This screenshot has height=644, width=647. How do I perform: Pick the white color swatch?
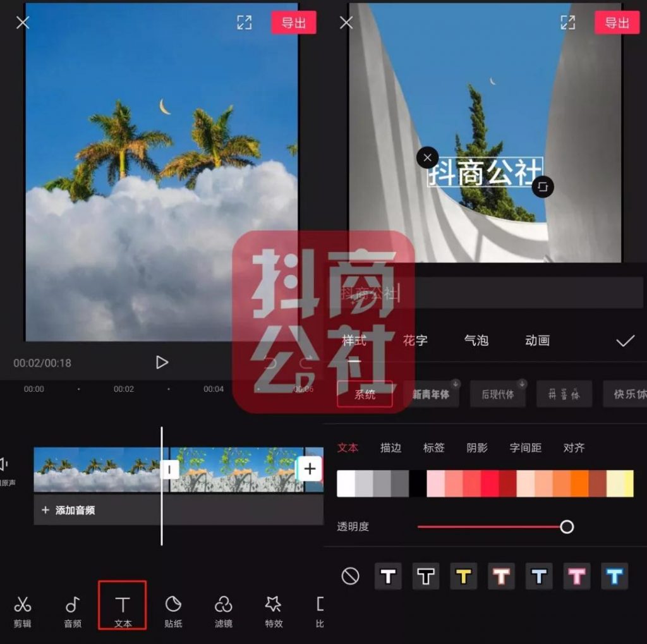tap(346, 483)
